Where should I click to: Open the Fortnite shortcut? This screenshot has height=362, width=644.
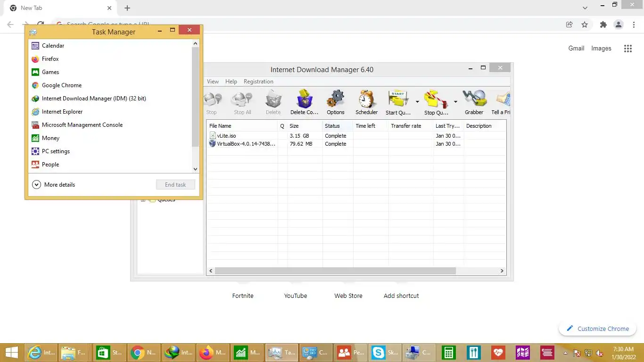click(x=243, y=296)
